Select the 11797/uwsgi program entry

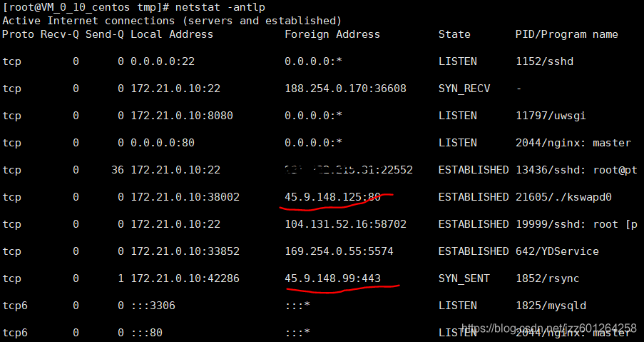(551, 116)
